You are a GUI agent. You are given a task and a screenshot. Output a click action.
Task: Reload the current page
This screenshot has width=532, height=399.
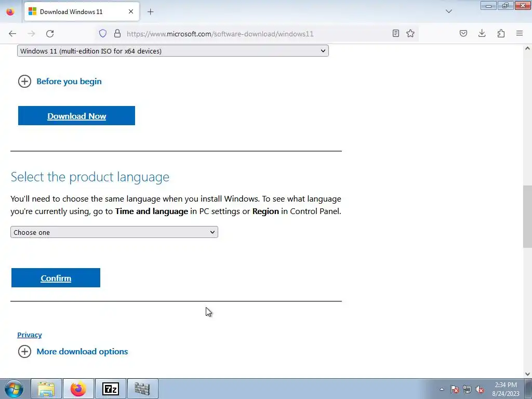click(x=50, y=34)
